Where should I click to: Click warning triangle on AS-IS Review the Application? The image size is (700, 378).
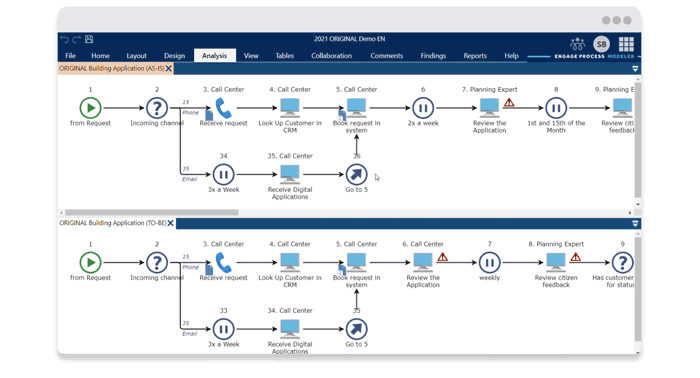pos(509,103)
